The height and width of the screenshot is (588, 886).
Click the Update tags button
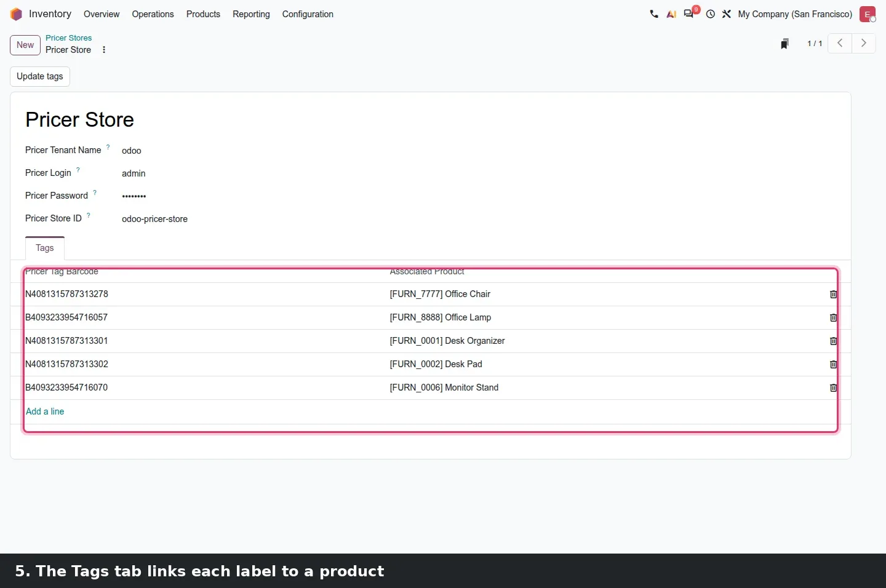click(x=40, y=76)
